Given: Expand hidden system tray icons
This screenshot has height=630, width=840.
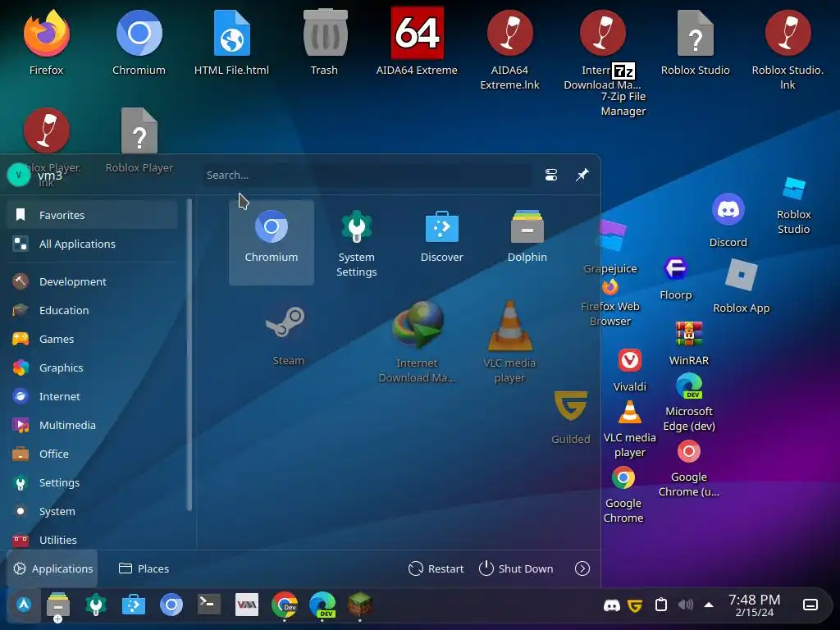Looking at the screenshot, I should pyautogui.click(x=709, y=605).
